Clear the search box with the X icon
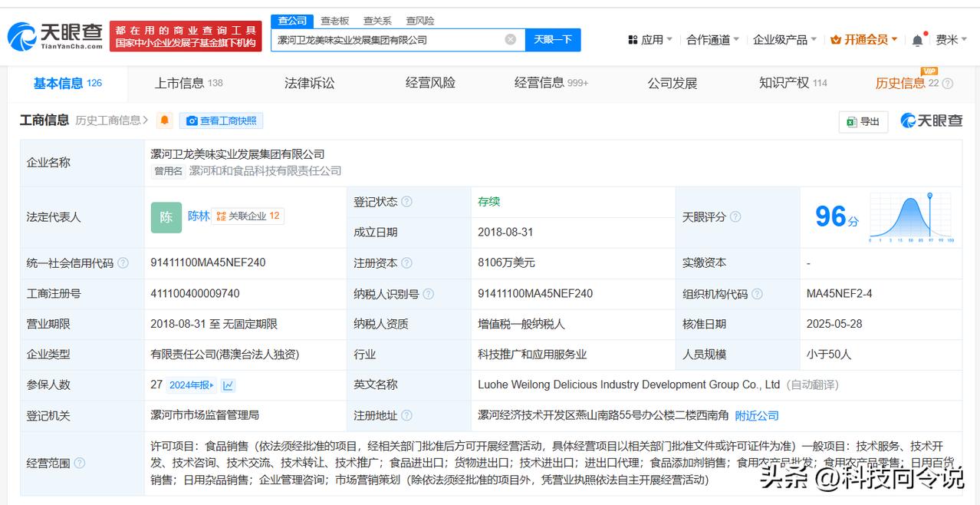 [511, 39]
